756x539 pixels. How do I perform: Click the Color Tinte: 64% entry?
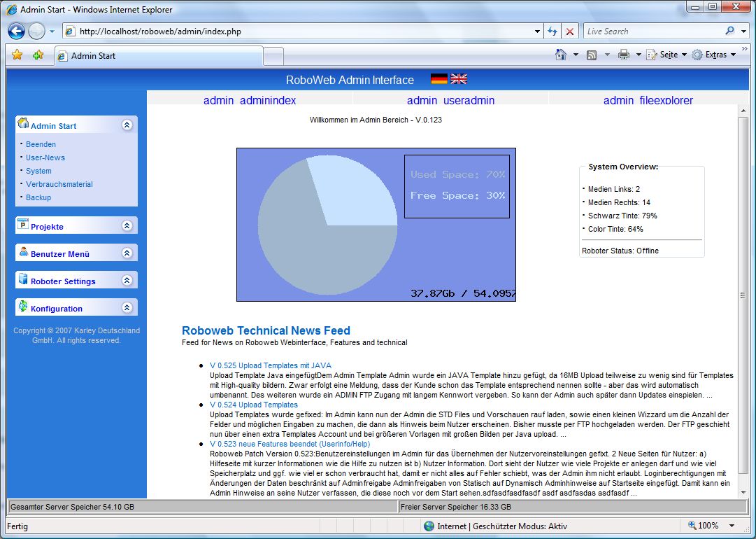pos(615,229)
